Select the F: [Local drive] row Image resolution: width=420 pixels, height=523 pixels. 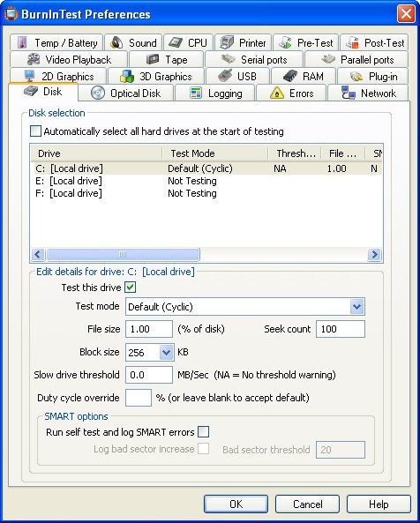[x=206, y=193]
